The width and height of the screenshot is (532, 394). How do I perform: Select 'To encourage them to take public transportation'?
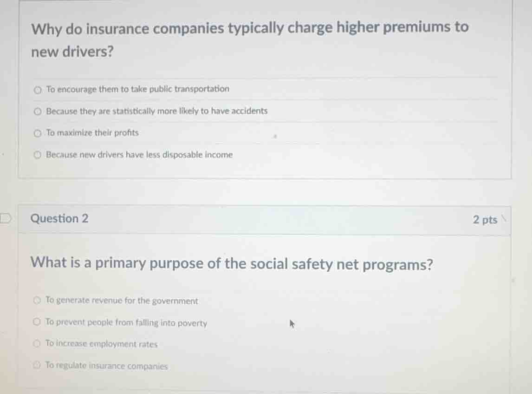[137, 89]
